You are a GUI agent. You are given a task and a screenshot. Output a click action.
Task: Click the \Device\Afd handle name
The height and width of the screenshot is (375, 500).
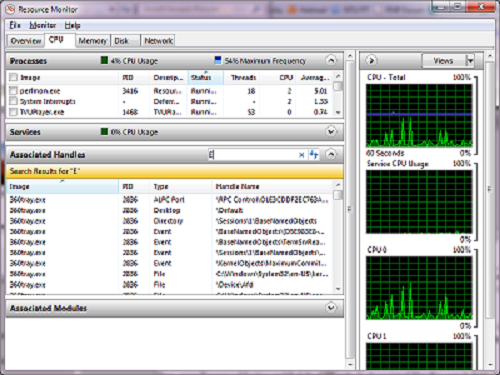pos(235,285)
